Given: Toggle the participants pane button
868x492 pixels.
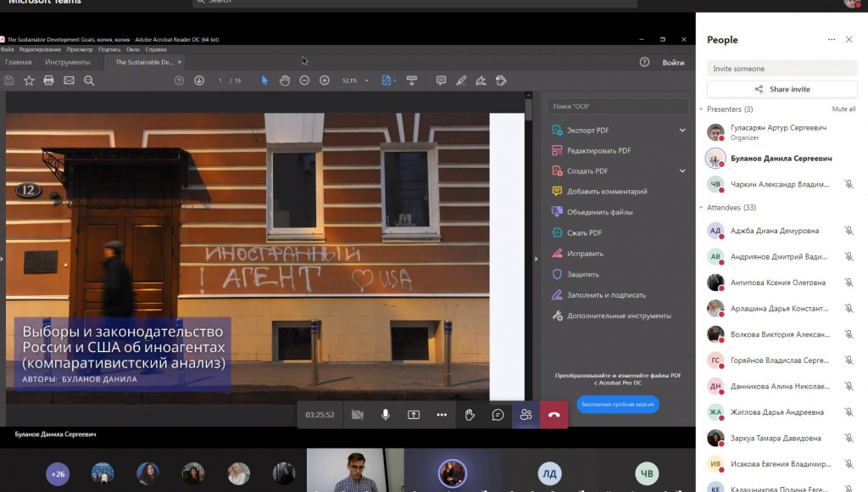Looking at the screenshot, I should point(526,415).
